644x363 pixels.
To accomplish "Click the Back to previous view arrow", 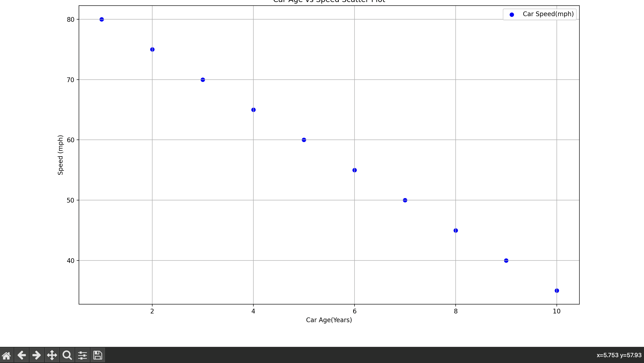I will pos(22,355).
